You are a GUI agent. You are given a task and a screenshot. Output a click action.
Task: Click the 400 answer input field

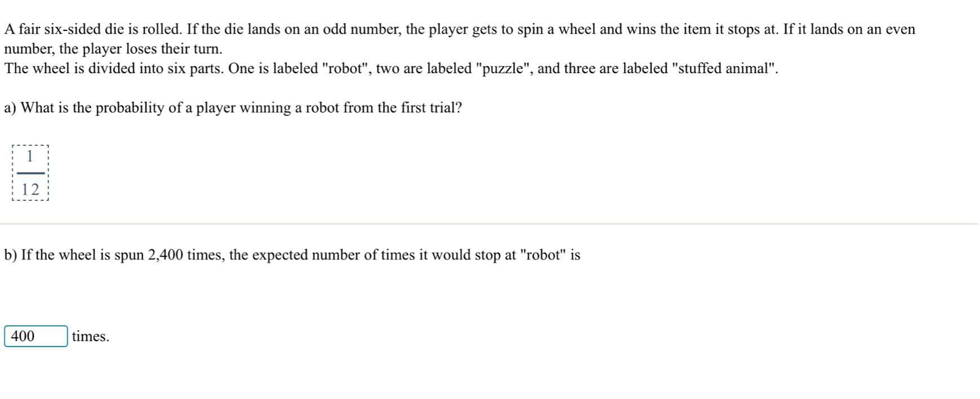coord(36,336)
